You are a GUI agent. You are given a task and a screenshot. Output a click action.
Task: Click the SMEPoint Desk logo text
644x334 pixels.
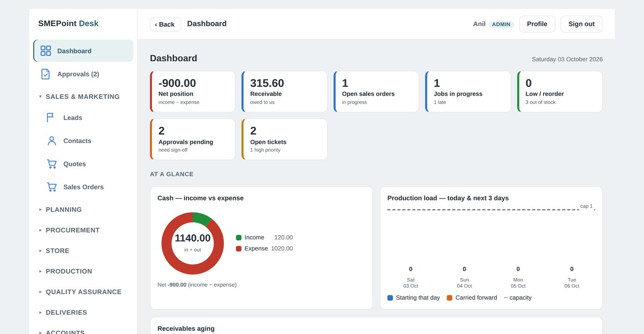click(68, 23)
